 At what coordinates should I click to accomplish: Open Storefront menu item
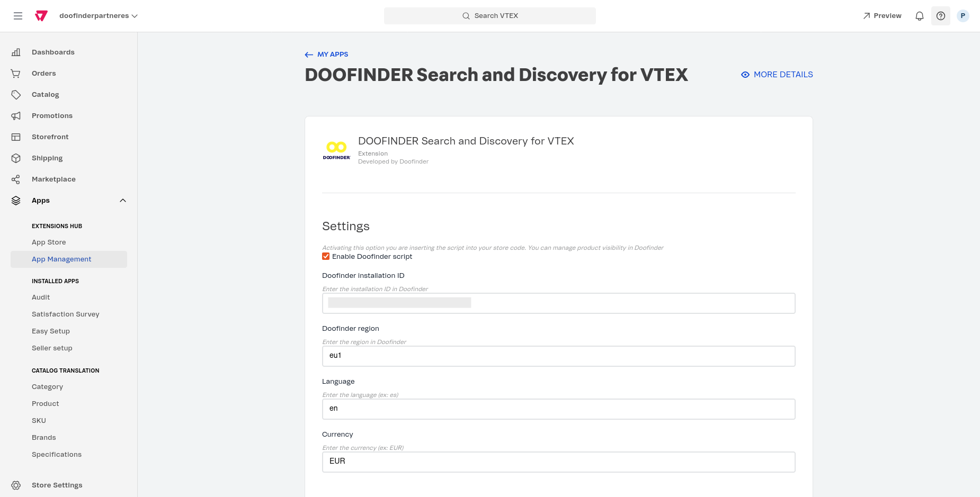[50, 137]
